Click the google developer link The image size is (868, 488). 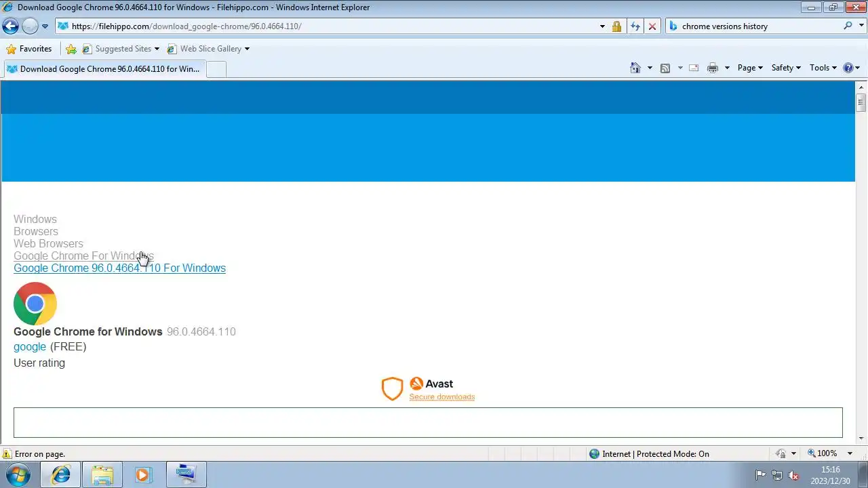click(30, 346)
